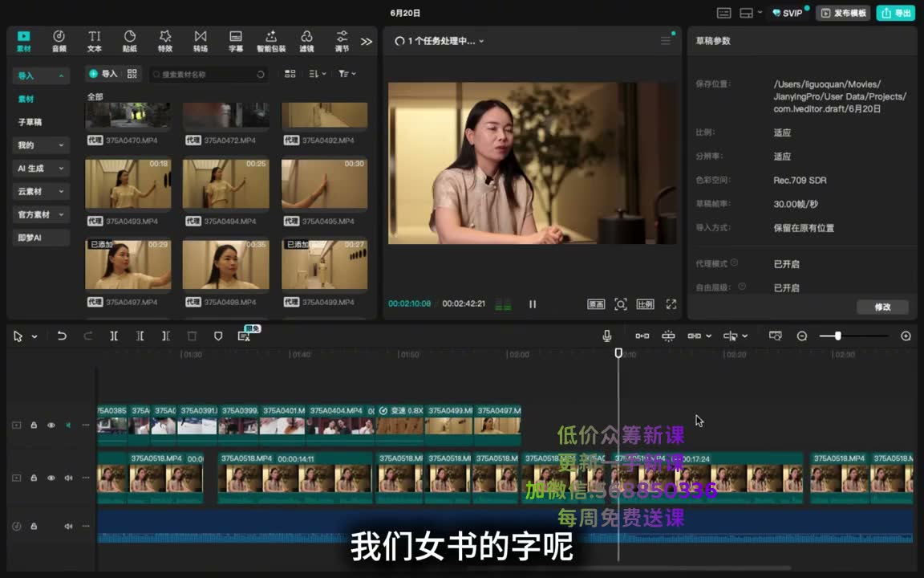Click the 原画 original quality button

[x=596, y=304]
